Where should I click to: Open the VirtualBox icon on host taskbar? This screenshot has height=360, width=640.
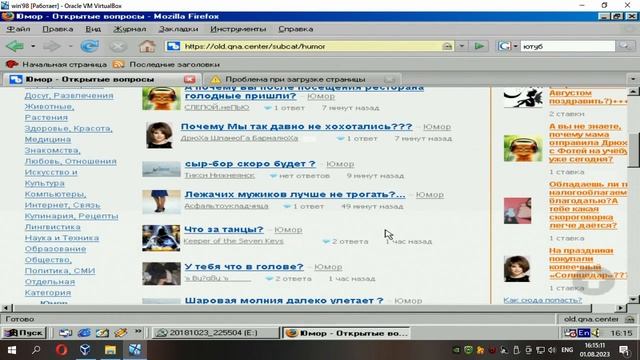pyautogui.click(x=85, y=350)
